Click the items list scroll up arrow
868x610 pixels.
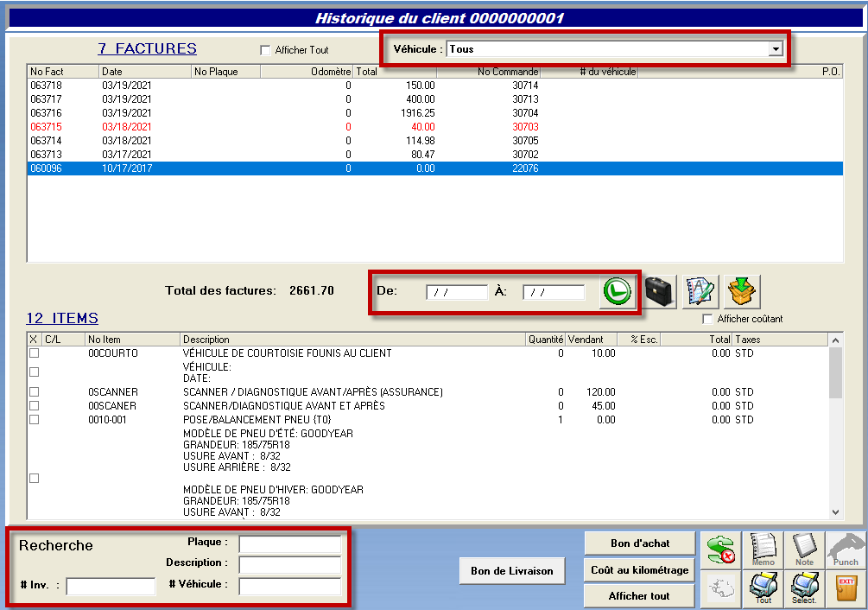(836, 340)
